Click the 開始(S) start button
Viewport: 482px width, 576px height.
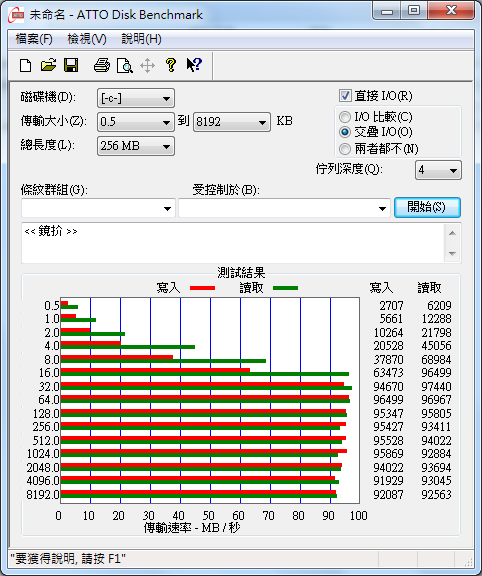pos(427,208)
